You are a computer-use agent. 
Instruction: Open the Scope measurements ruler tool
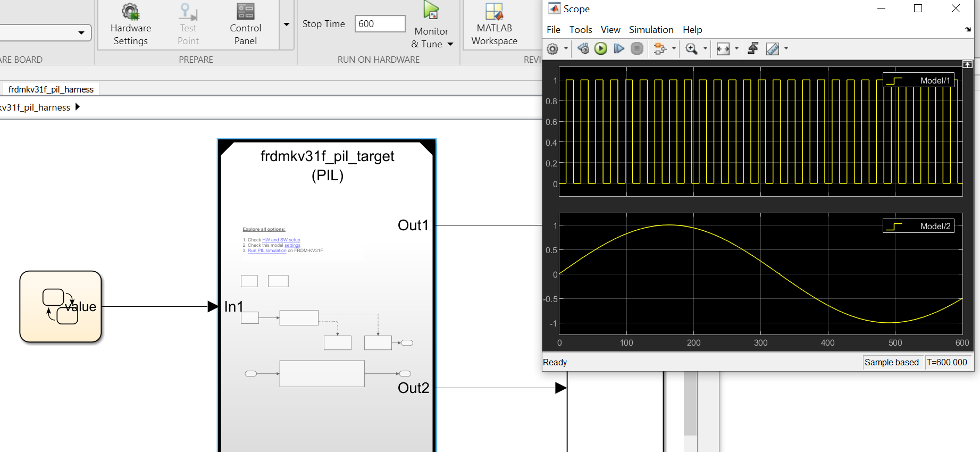[773, 49]
